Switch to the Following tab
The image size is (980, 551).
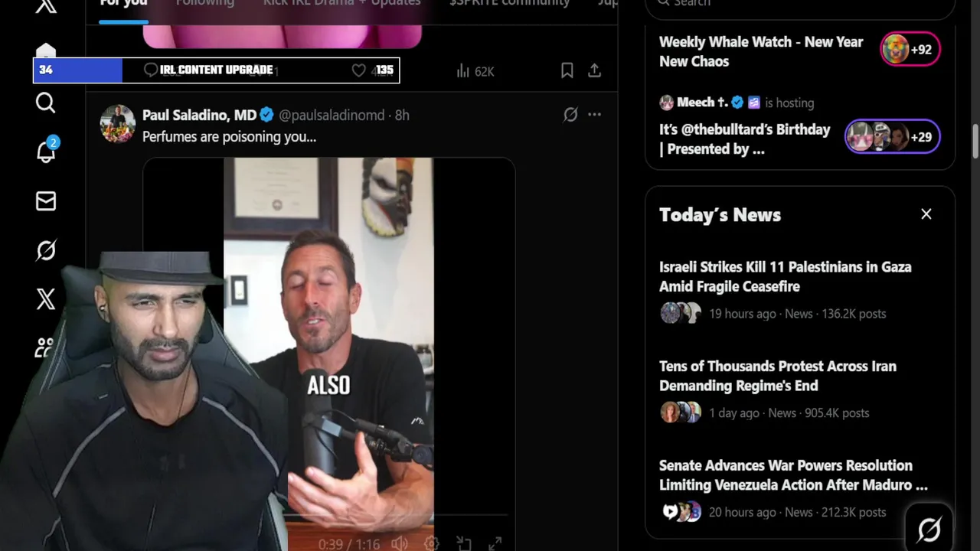pos(205,3)
